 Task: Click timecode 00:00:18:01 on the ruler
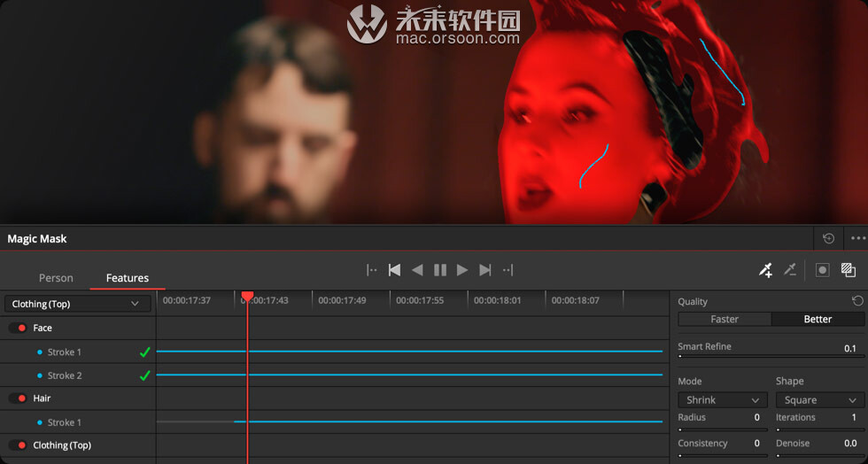tap(497, 301)
